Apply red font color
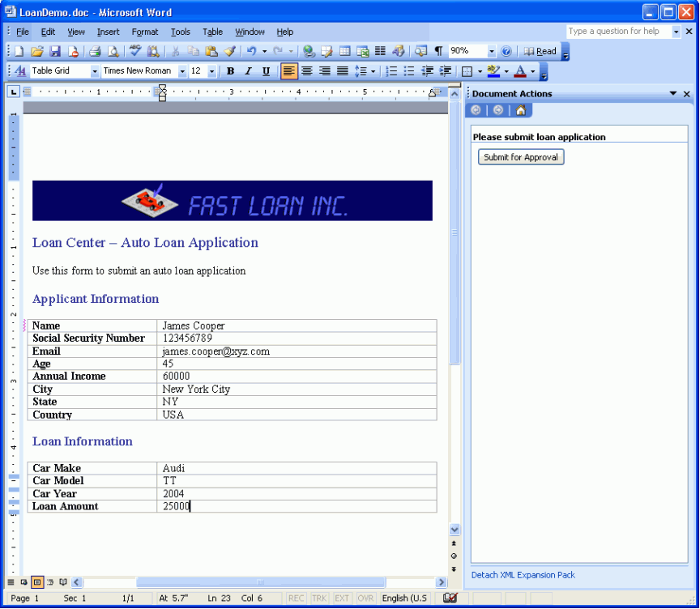Image resolution: width=700 pixels, height=609 pixels. click(520, 71)
